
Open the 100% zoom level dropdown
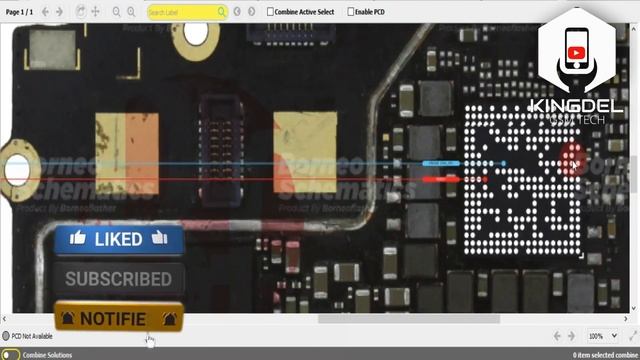602,336
